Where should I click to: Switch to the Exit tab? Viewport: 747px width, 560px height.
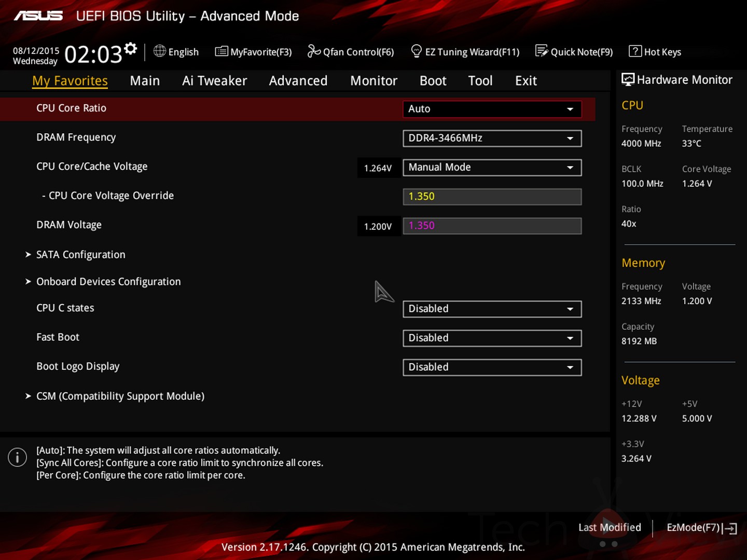(x=525, y=81)
